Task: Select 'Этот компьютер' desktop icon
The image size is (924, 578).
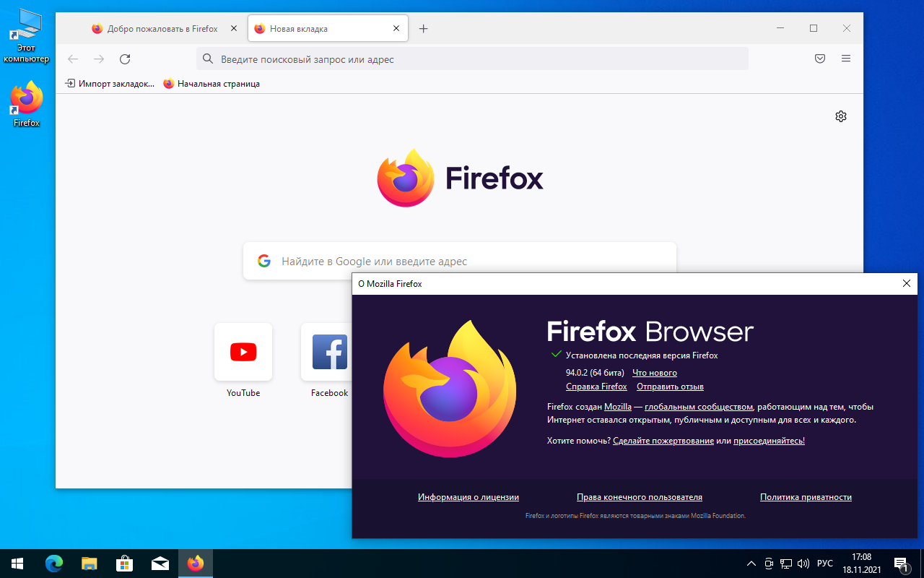Action: pos(27,36)
